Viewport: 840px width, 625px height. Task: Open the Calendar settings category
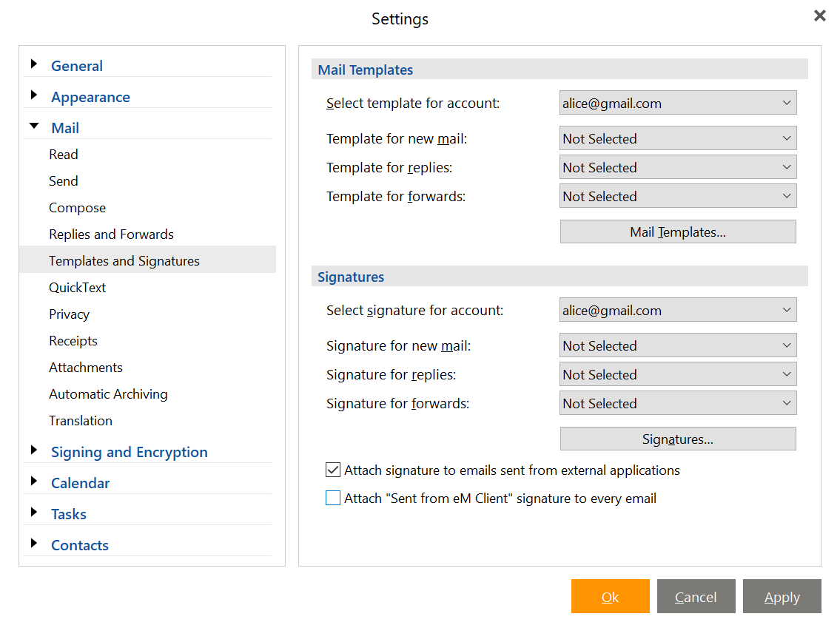[x=81, y=483]
